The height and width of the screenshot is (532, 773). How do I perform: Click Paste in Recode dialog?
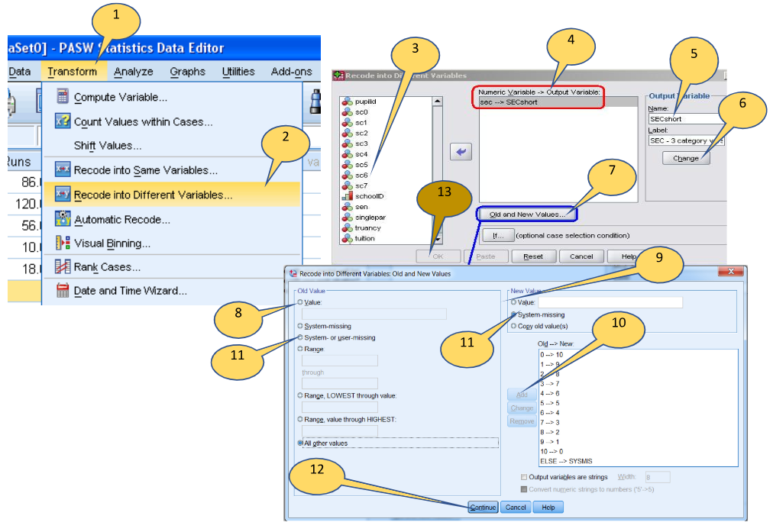[x=486, y=256]
